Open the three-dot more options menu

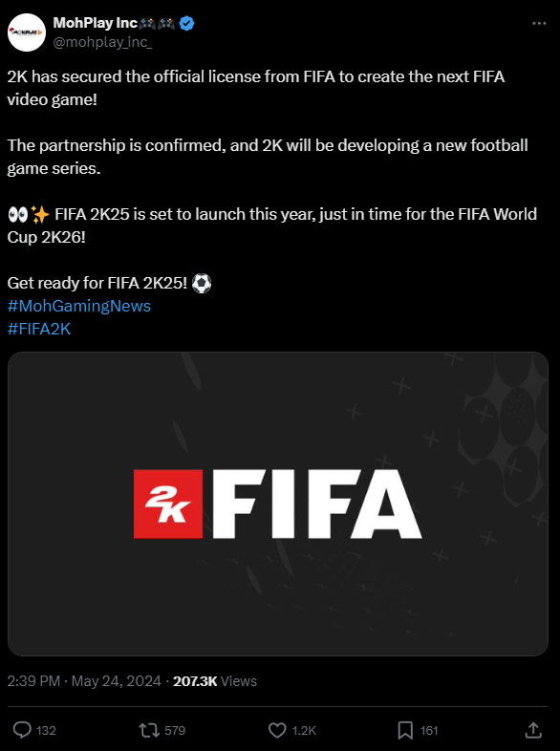(539, 24)
